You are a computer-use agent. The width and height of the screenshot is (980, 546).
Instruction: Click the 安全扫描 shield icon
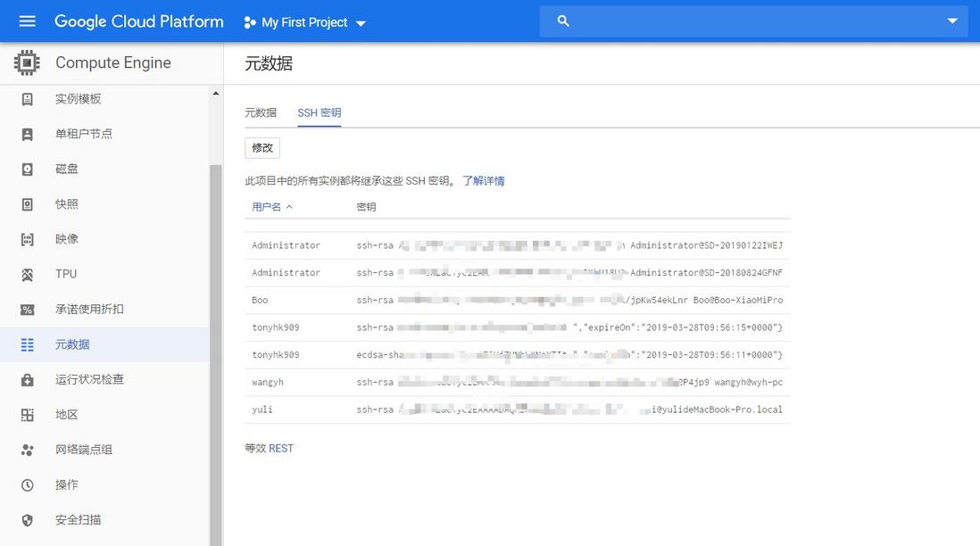tap(28, 520)
